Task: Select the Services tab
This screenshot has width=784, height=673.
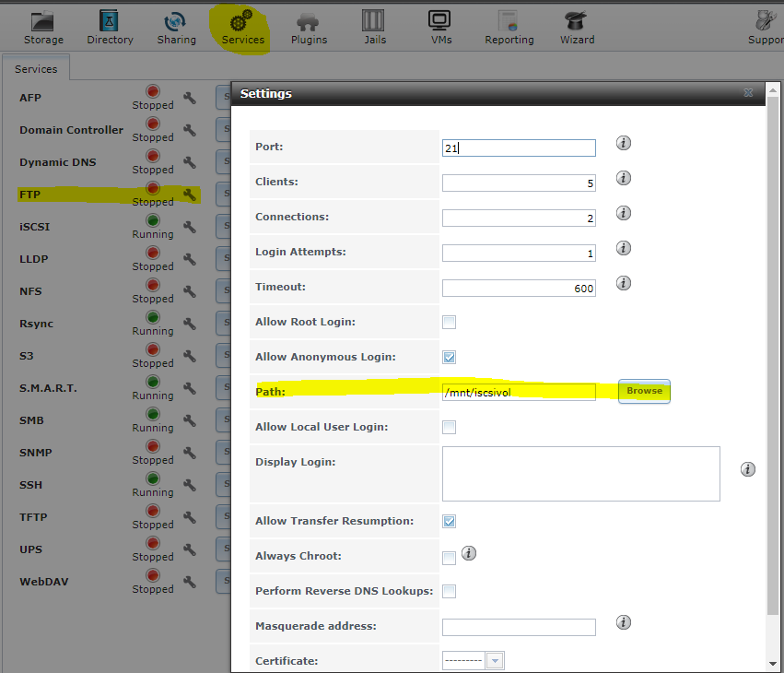Action: pos(36,69)
